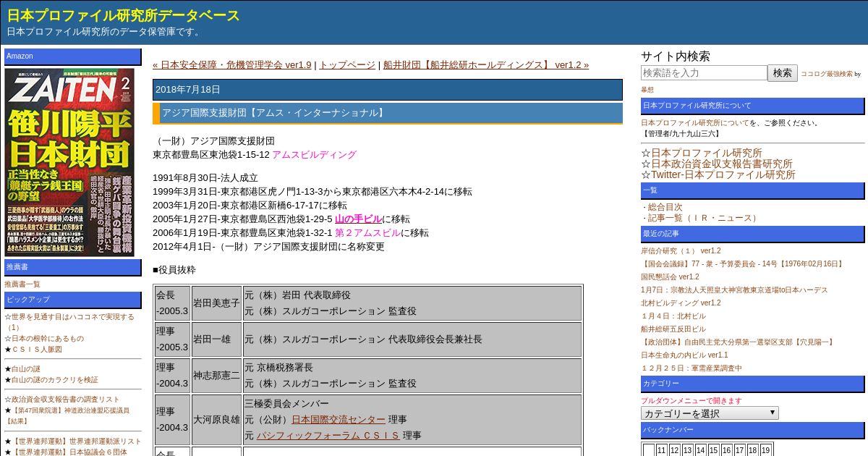Open 山の手ビル link
The height and width of the screenshot is (456, 868).
pyautogui.click(x=358, y=219)
